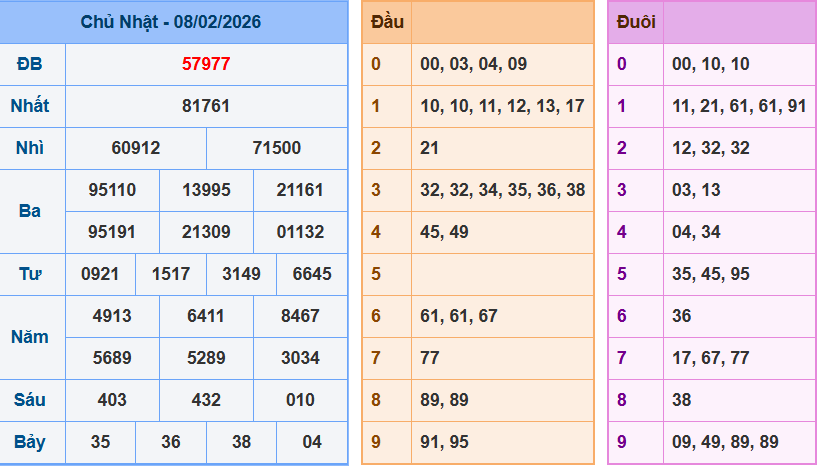Click the Bảy row label
The height and width of the screenshot is (466, 819).
coord(30,442)
